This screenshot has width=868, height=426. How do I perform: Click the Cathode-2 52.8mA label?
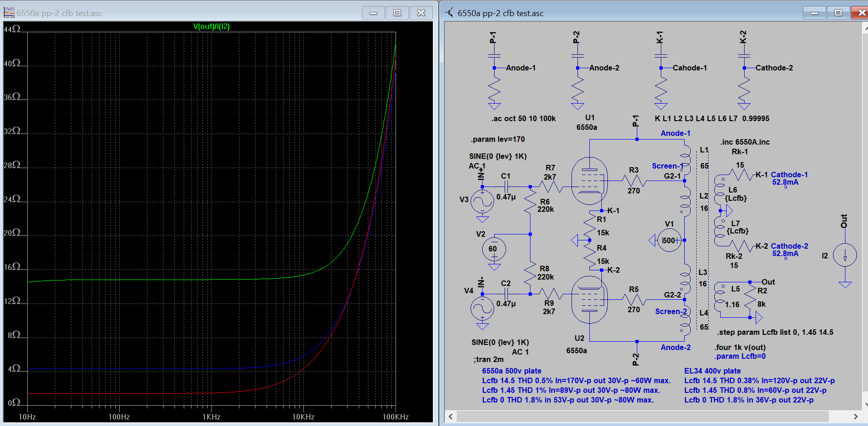[x=789, y=250]
